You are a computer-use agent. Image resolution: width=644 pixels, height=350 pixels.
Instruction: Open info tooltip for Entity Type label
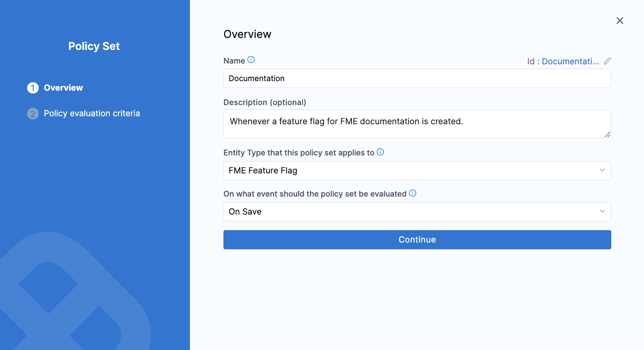pyautogui.click(x=380, y=152)
